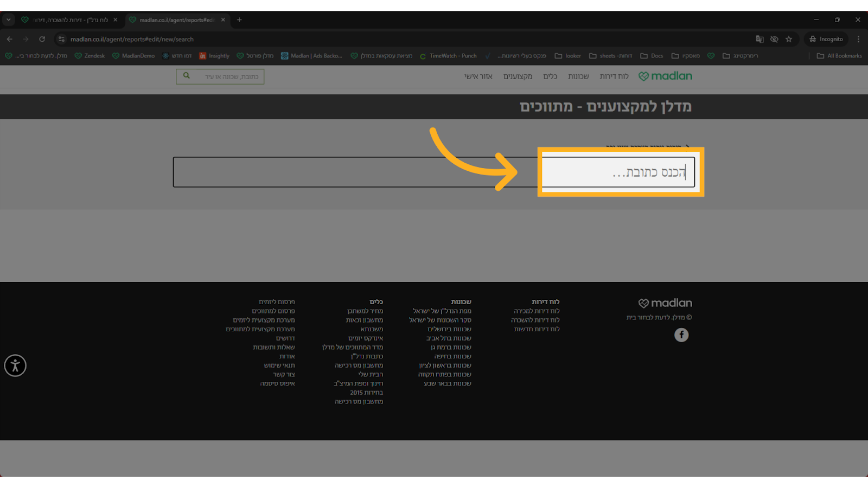Image resolution: width=868 pixels, height=488 pixels.
Task: Click the search magnifier icon in header
Action: click(x=187, y=76)
